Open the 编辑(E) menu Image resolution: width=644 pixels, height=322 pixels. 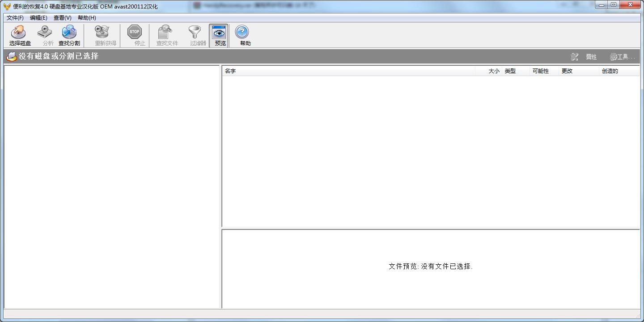point(38,18)
